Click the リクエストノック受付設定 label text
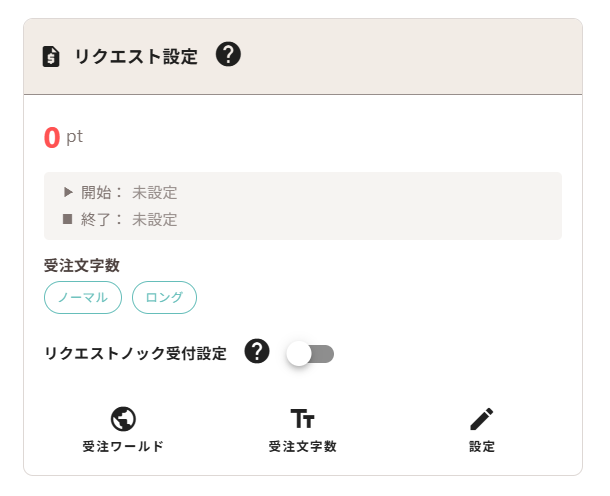610x496 pixels. (135, 354)
